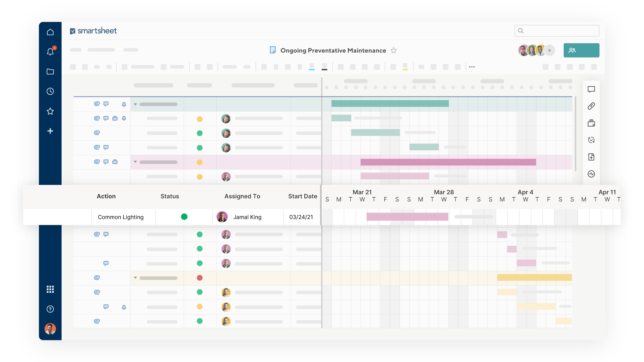Viewport: 644px width, 362px height.
Task: Click the pink Common Lighting Gantt bar
Action: coord(407,217)
